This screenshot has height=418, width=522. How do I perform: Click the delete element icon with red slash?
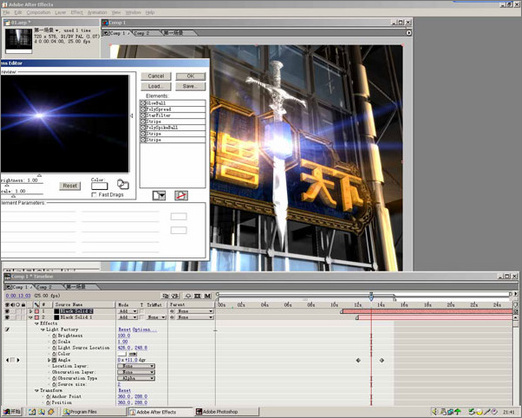point(181,196)
